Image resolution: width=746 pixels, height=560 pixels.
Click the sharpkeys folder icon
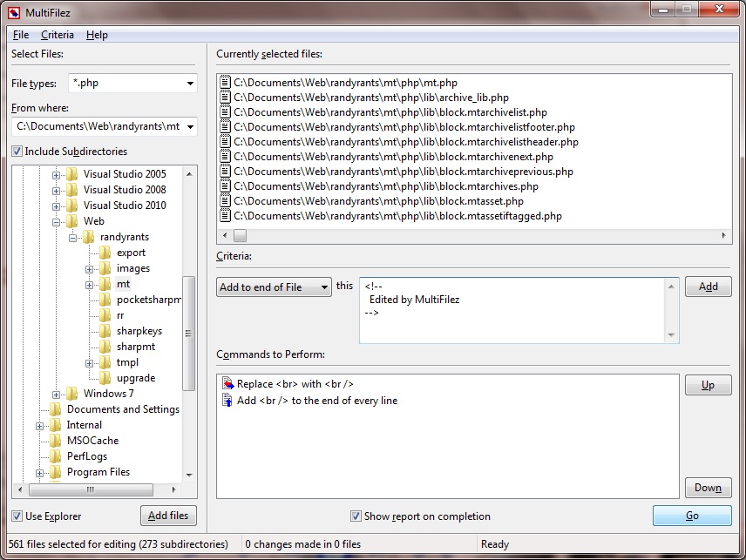105,331
